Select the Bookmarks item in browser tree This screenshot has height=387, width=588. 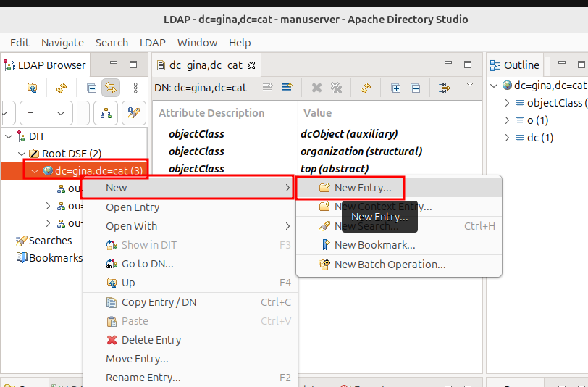(x=55, y=258)
